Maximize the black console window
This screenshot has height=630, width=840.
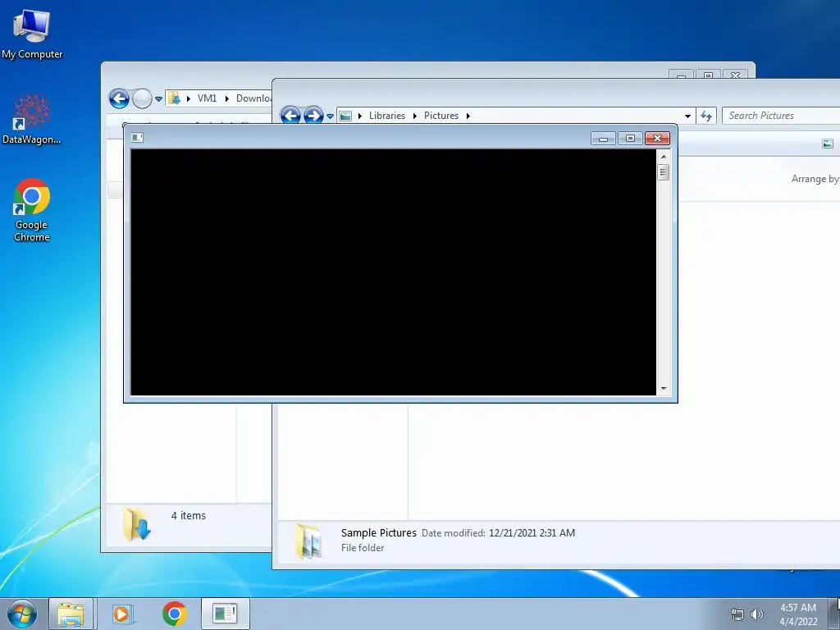click(x=630, y=139)
